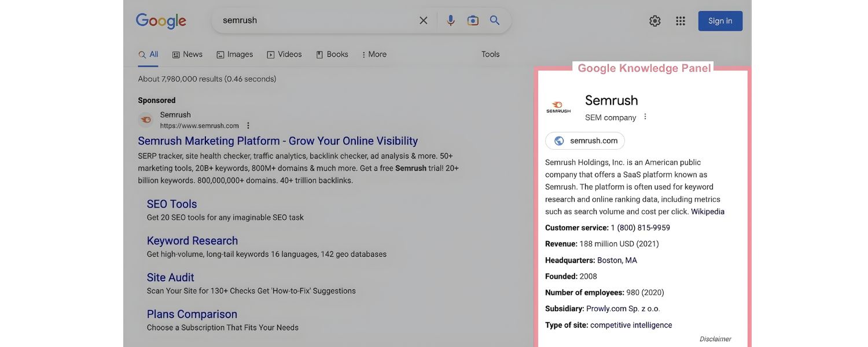The image size is (868, 347).
Task: Open the semrush.com website chip
Action: (x=585, y=141)
